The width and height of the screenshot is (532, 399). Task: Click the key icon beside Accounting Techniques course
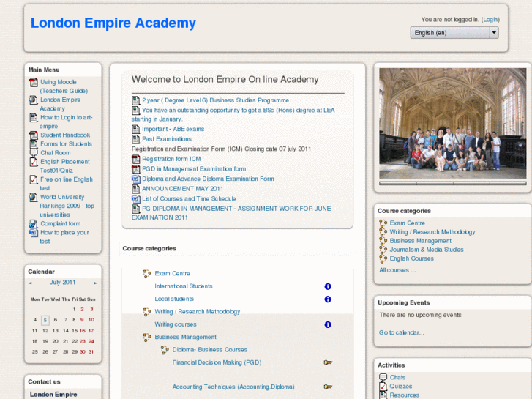point(328,387)
